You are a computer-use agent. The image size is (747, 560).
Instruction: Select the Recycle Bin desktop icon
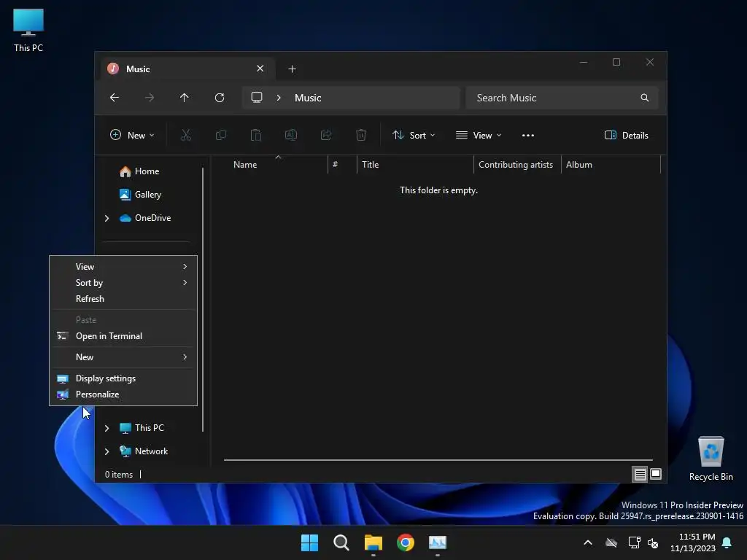click(711, 459)
